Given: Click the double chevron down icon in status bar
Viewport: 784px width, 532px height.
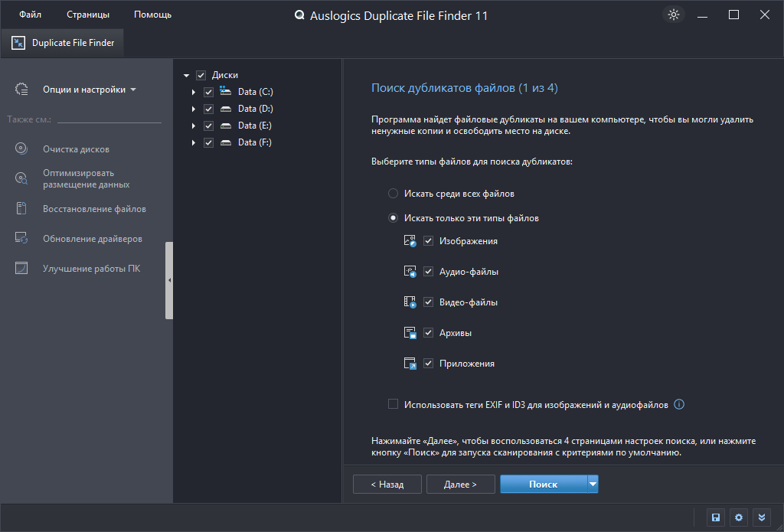Looking at the screenshot, I should pyautogui.click(x=762, y=517).
